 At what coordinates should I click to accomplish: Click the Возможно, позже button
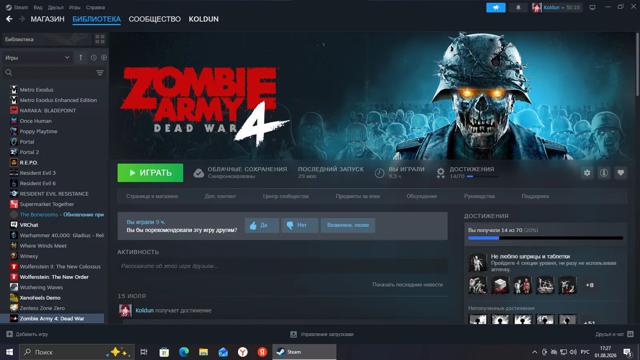tap(348, 225)
